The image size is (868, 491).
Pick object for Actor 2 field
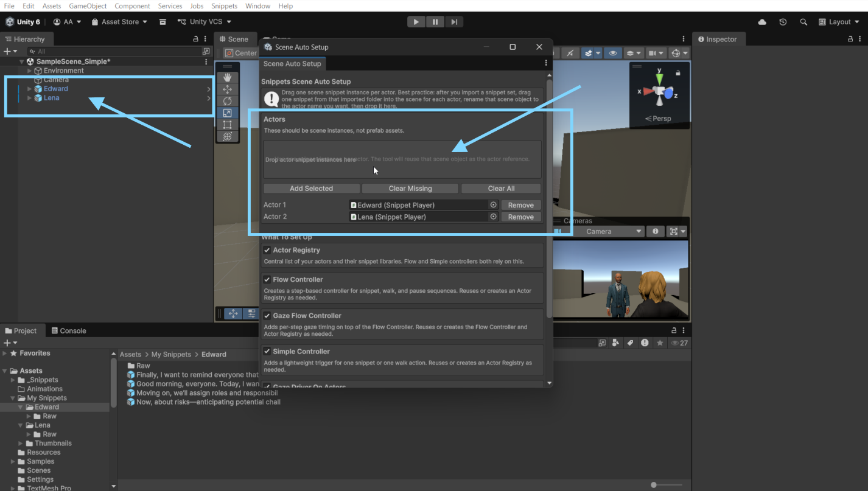[x=494, y=217]
